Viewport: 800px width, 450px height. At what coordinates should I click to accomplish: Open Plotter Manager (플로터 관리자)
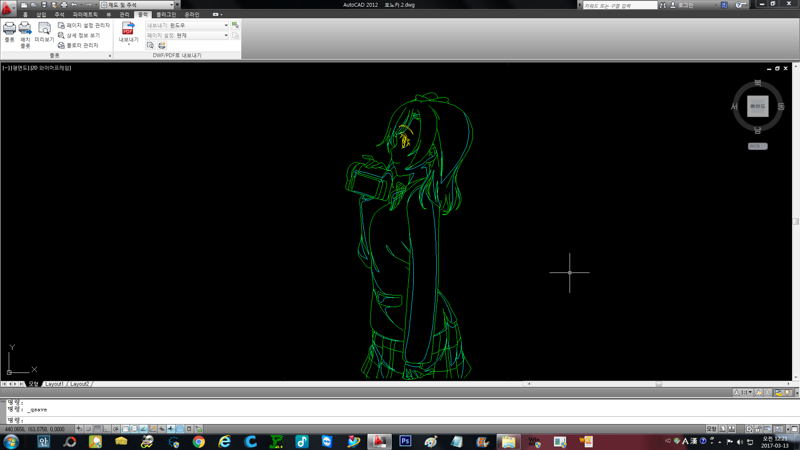pyautogui.click(x=78, y=45)
